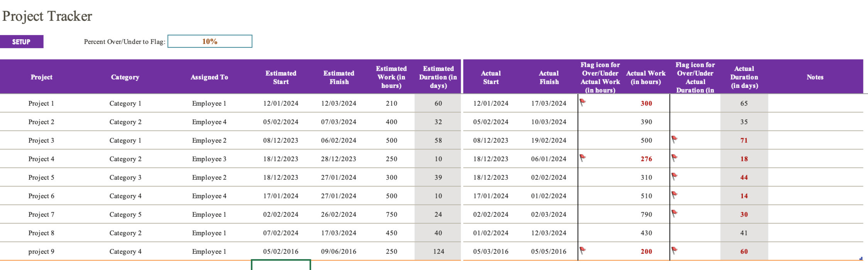The image size is (868, 270).
Task: Click the Project 6 name cell
Action: 41,196
